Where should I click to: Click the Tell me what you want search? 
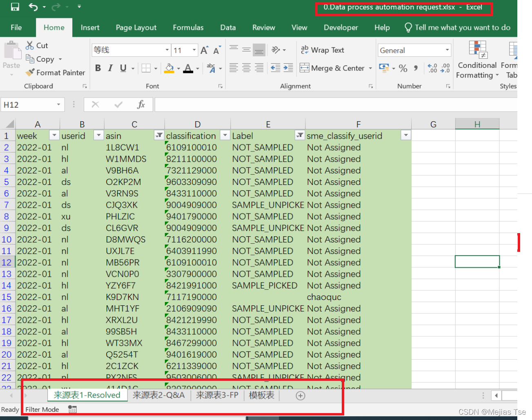457,27
